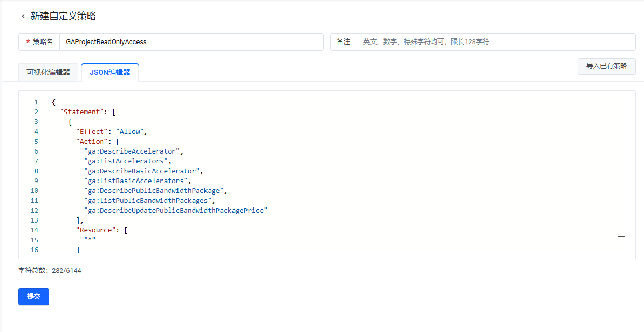Image resolution: width=644 pixels, height=332 pixels.
Task: Click the back arrow beside 新建自定义策略
Action: 23,17
